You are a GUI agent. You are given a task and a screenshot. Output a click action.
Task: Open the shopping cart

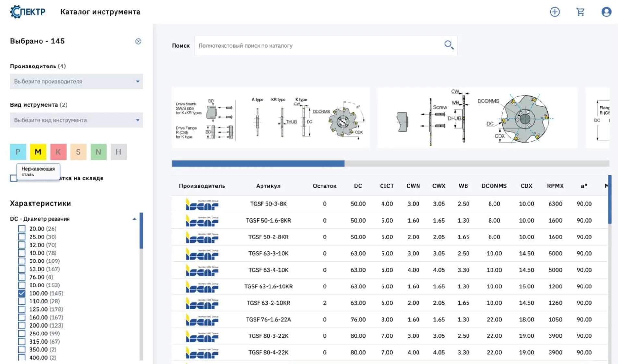pos(580,12)
